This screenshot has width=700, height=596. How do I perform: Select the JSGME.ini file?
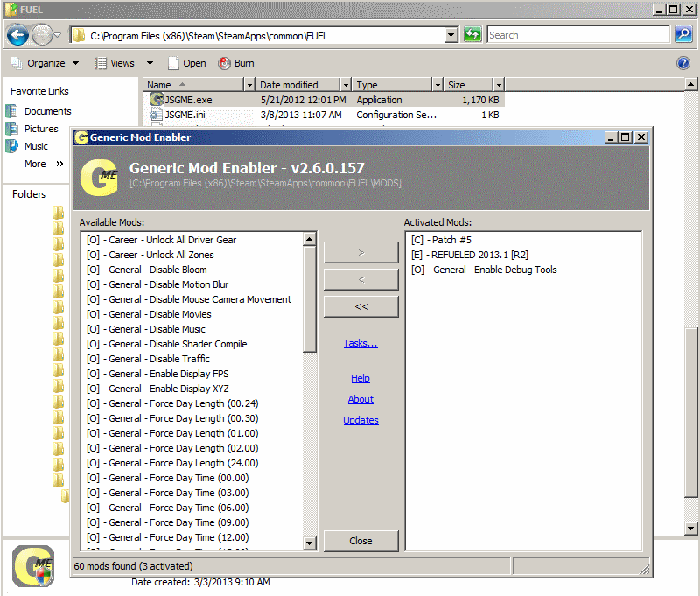click(185, 116)
